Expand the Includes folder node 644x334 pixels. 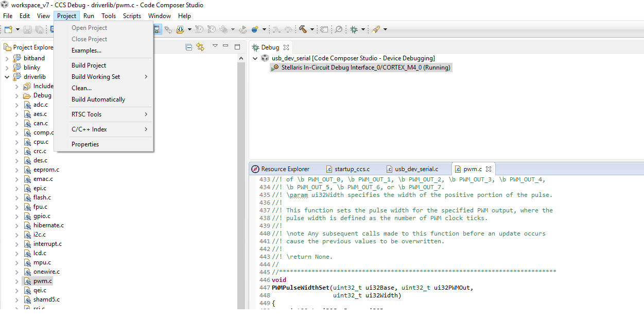pos(16,86)
